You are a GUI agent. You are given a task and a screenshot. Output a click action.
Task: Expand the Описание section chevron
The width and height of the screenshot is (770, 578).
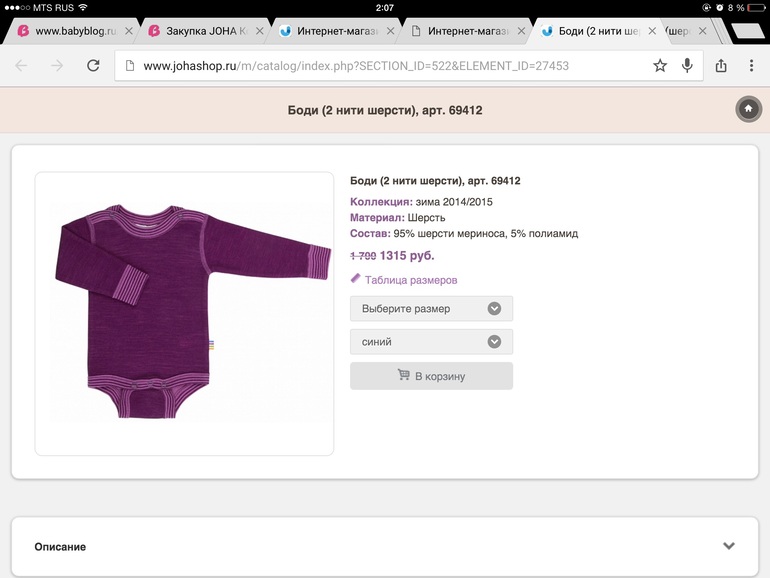[729, 546]
